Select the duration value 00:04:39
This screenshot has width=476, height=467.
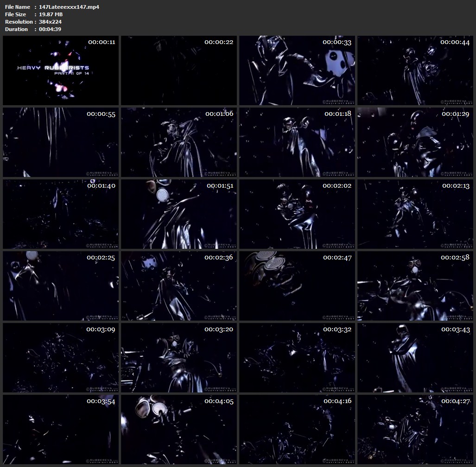coord(50,29)
